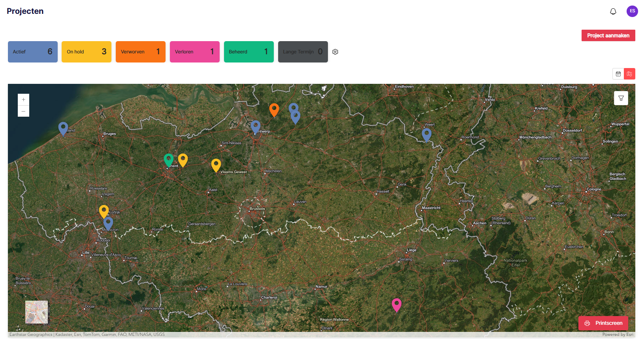Image resolution: width=644 pixels, height=339 pixels.
Task: Filter by On hold status card
Action: (87, 52)
